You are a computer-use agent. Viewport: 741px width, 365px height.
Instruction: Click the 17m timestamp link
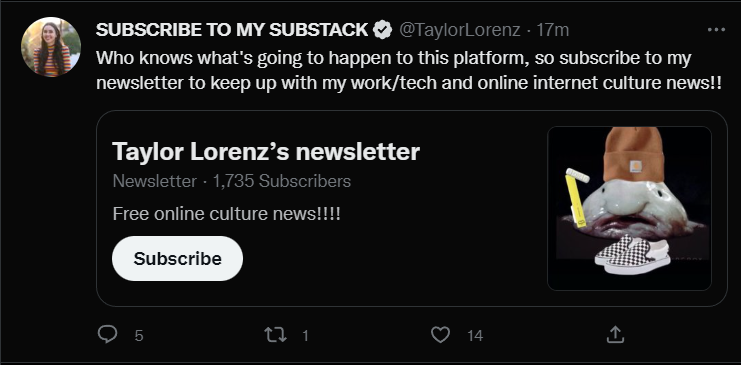coord(552,30)
